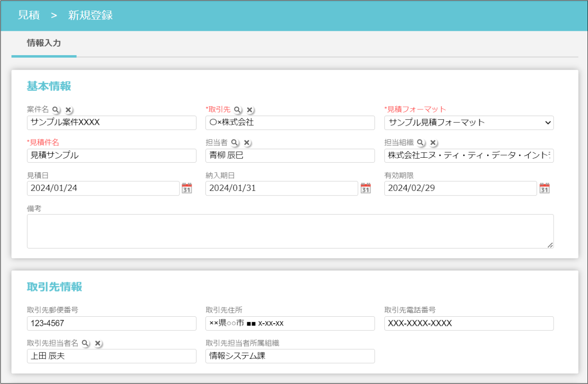Search for 担当者 using magnifier icon
The image size is (588, 384).
pyautogui.click(x=235, y=143)
